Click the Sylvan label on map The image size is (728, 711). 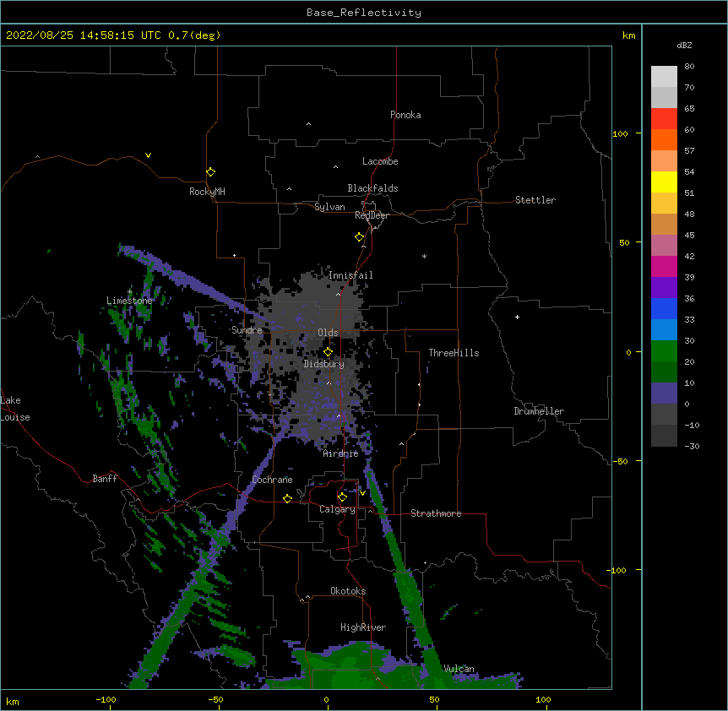tap(329, 207)
